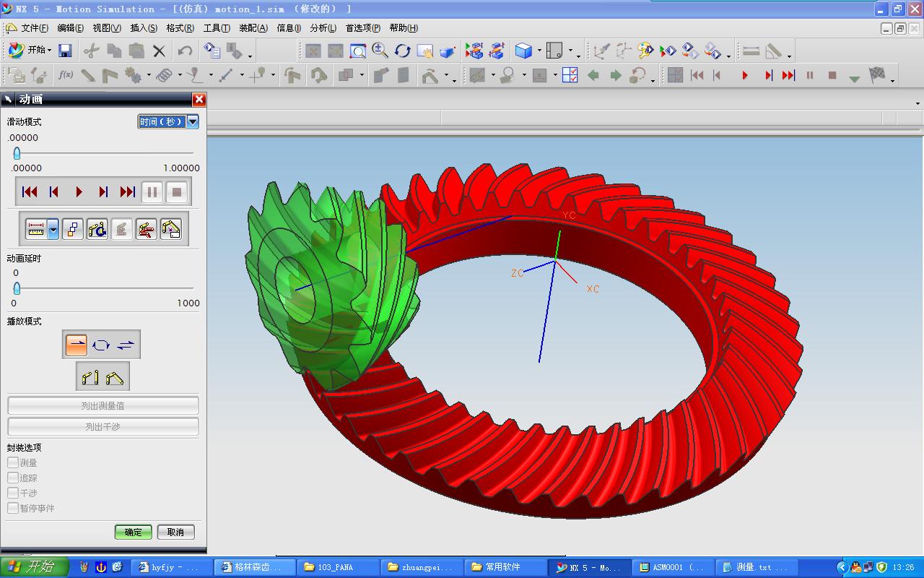Click the Undo arrow icon
Viewport: 924px width, 578px height.
tap(185, 51)
